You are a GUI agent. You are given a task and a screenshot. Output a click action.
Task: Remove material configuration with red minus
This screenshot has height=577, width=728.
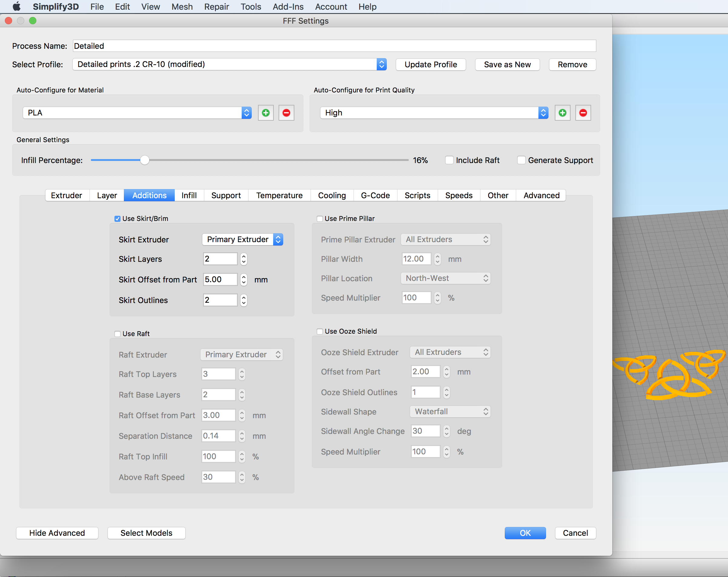[286, 113]
